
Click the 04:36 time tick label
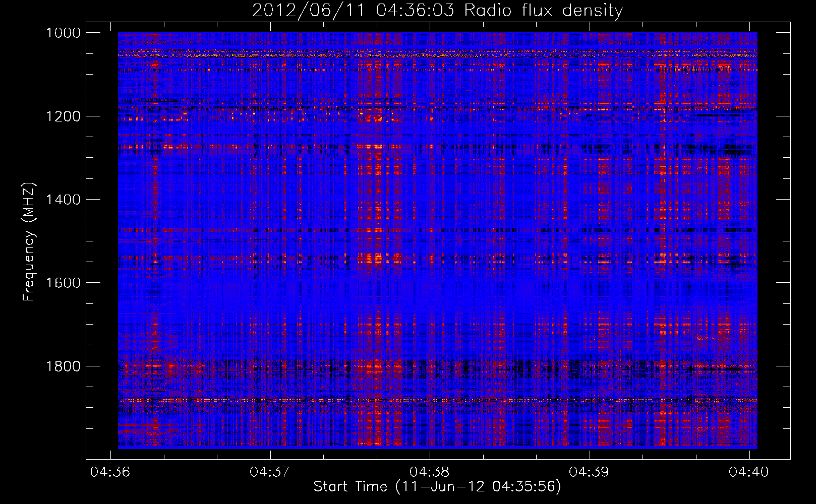(110, 472)
